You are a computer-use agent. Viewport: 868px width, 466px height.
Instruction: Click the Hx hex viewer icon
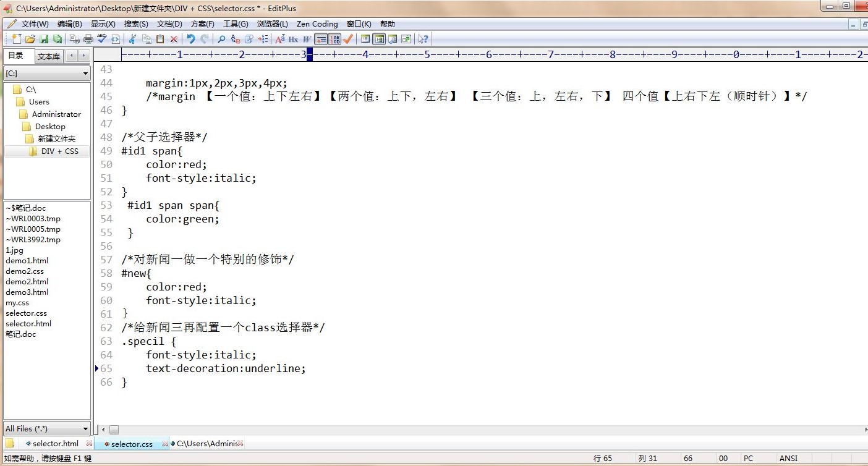coord(294,39)
